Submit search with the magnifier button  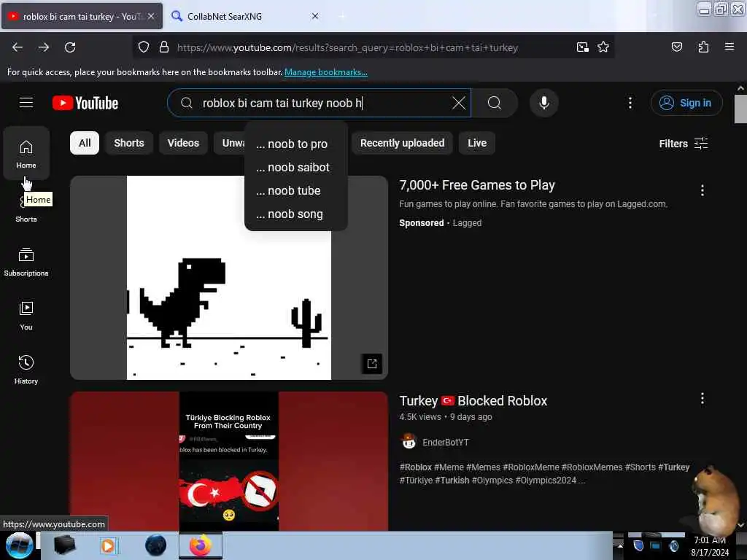[495, 103]
